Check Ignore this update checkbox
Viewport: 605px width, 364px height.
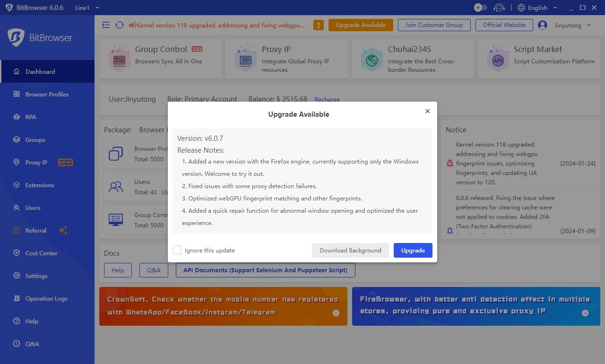point(177,250)
